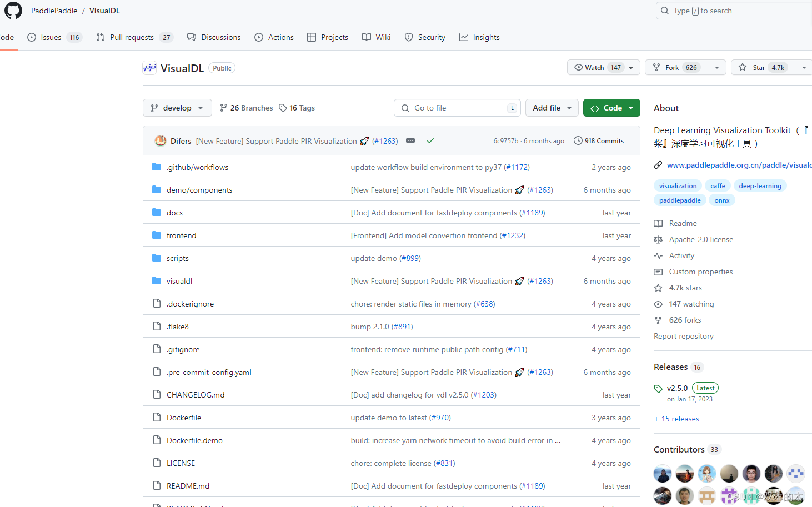Open the .pre-commit-config.yaml file

pyautogui.click(x=209, y=372)
